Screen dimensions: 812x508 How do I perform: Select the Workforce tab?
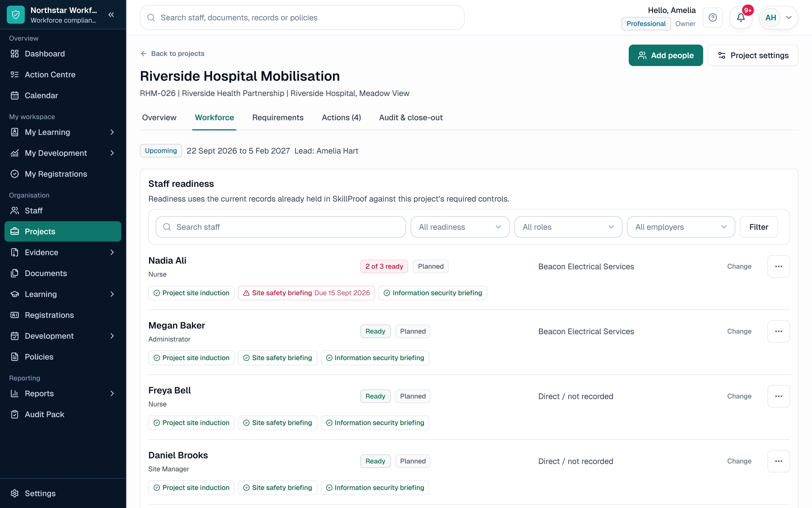pyautogui.click(x=214, y=118)
